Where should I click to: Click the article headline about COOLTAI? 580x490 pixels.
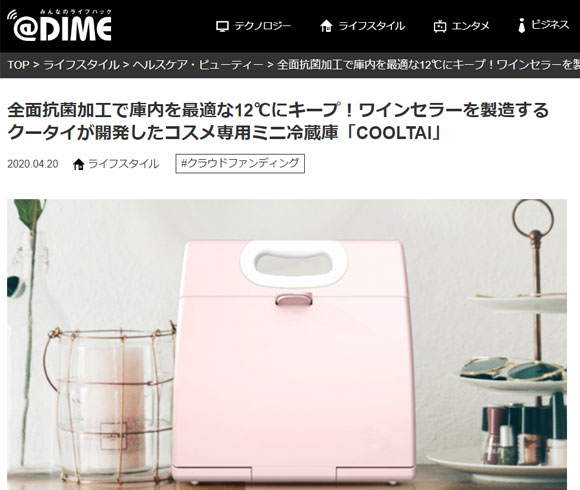tap(277, 121)
